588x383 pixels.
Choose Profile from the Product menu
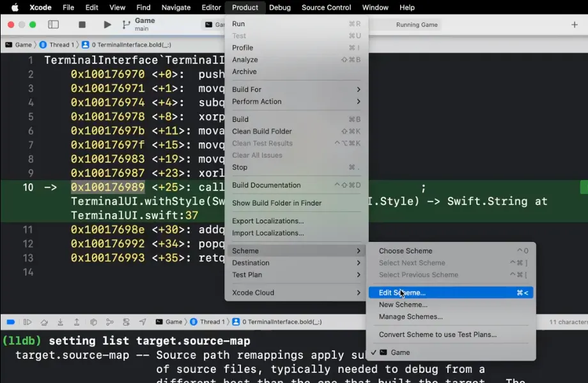(x=297, y=48)
